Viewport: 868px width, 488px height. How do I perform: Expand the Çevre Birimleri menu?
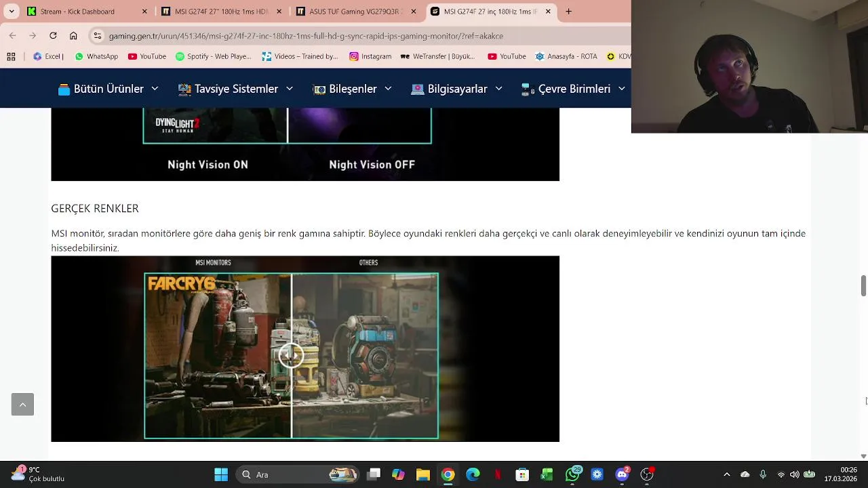(x=573, y=89)
